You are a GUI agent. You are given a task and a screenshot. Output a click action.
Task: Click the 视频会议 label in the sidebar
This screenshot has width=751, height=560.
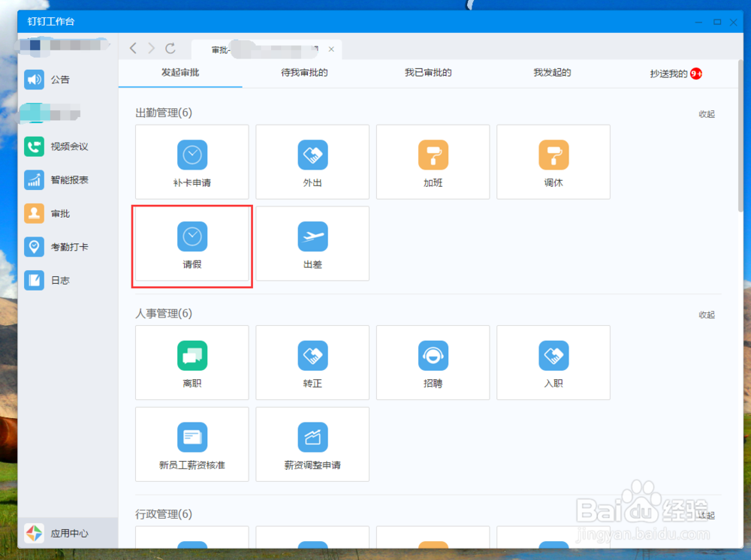click(69, 146)
